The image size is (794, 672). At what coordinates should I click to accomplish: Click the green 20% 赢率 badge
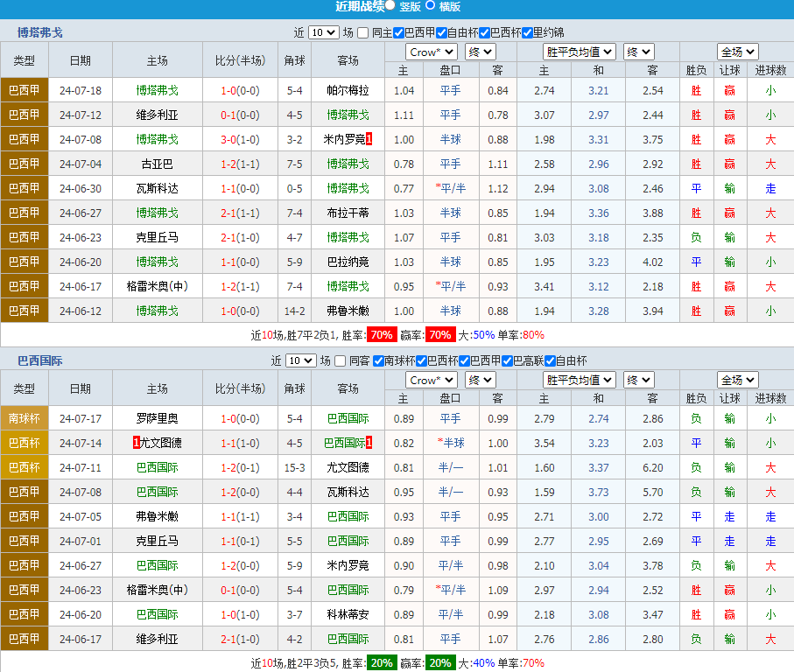click(439, 662)
